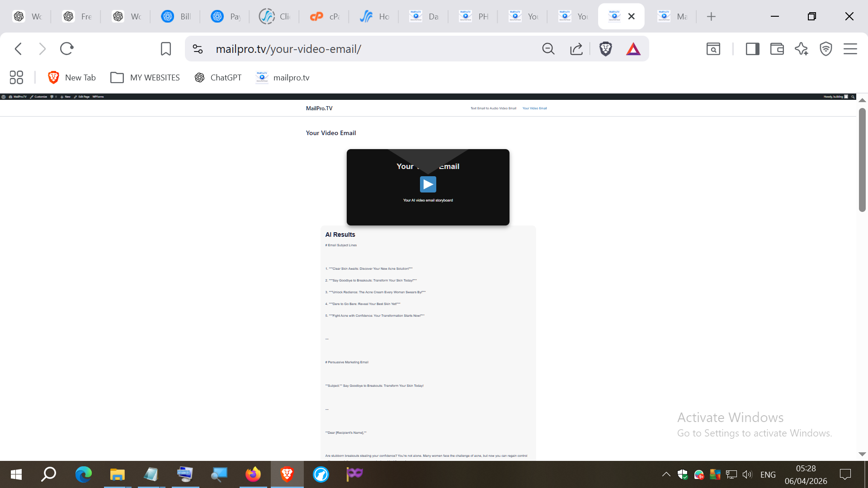Toggle the sidebar panel icon
868x488 pixels.
(752, 49)
